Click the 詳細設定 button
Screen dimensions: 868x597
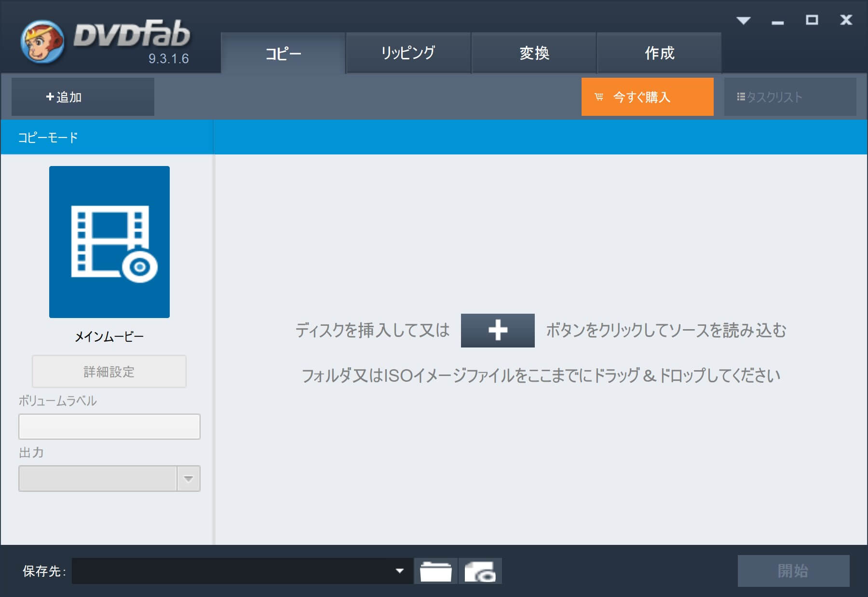(x=109, y=372)
